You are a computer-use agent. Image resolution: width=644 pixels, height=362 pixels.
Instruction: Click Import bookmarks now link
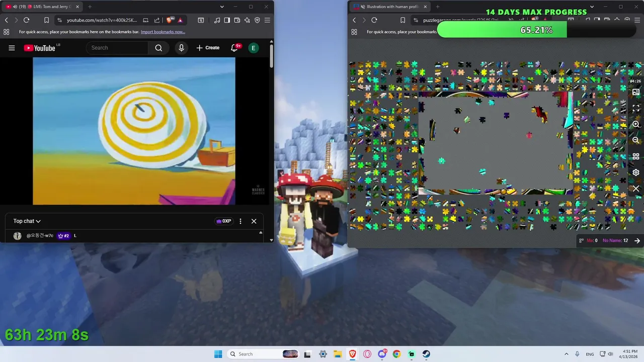163,32
